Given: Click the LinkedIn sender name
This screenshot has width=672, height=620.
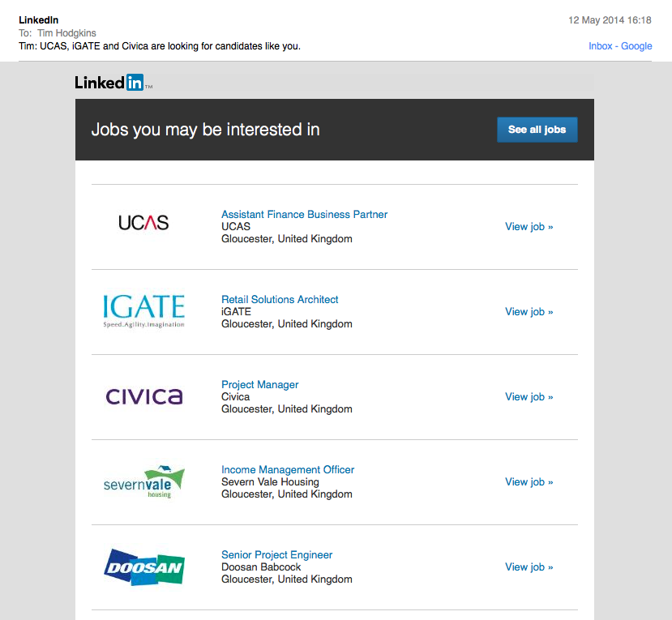Looking at the screenshot, I should point(38,20).
